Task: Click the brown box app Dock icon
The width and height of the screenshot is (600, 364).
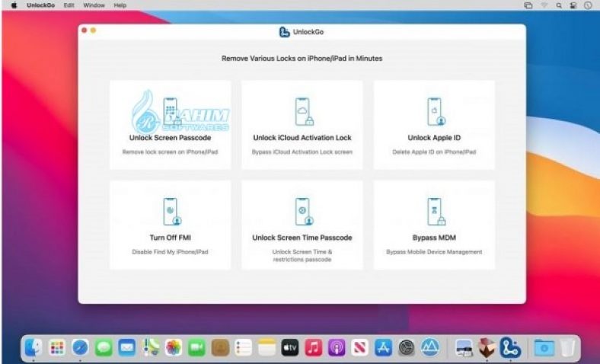Action: (487, 347)
